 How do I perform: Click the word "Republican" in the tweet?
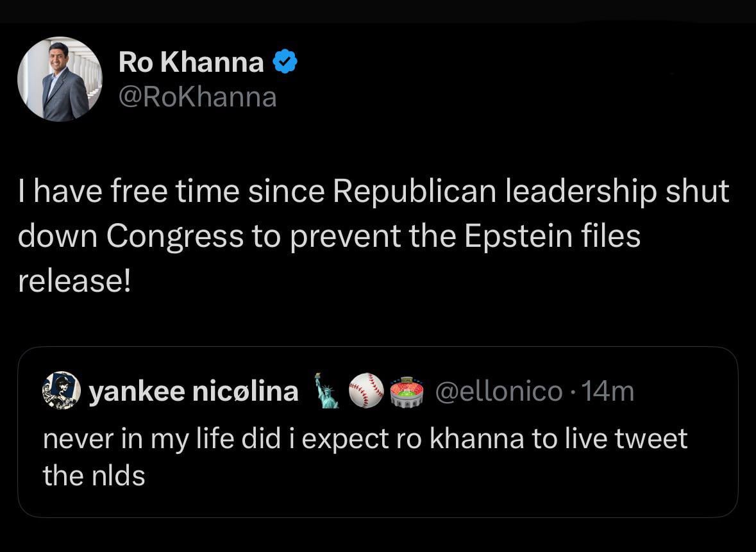415,192
